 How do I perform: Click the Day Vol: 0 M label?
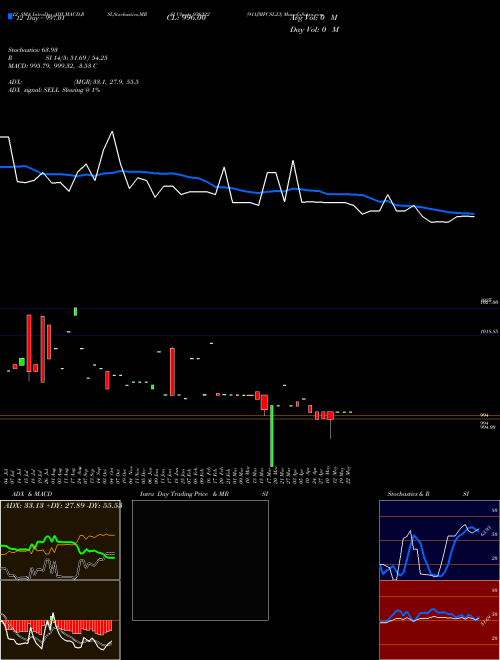(314, 29)
